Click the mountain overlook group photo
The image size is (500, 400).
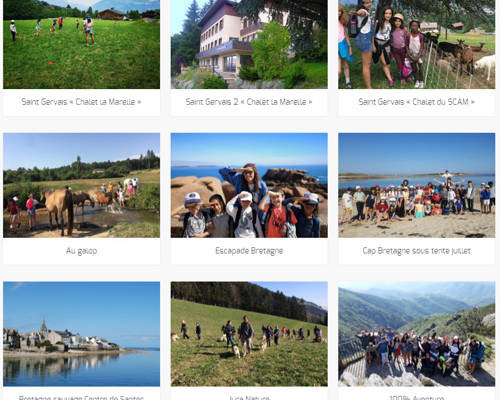tap(417, 334)
